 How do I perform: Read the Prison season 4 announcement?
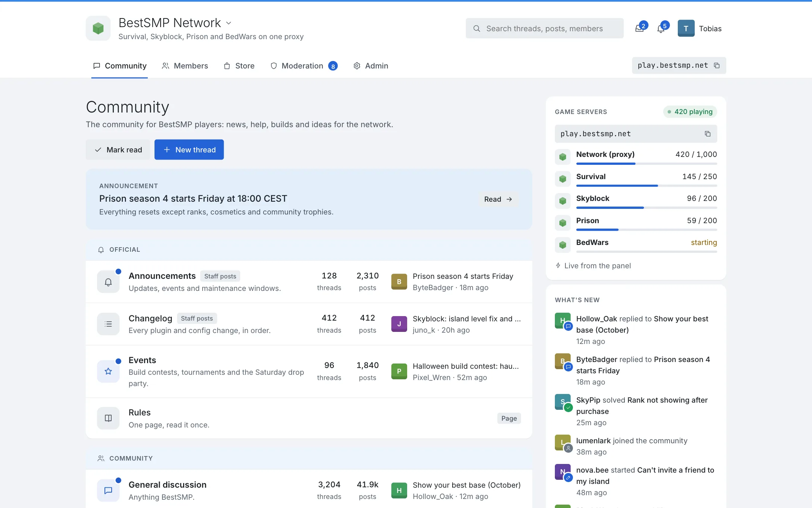498,199
